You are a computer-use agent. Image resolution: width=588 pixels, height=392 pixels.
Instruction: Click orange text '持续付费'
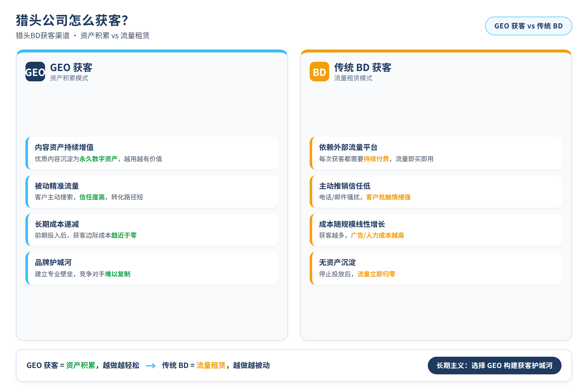coord(376,159)
